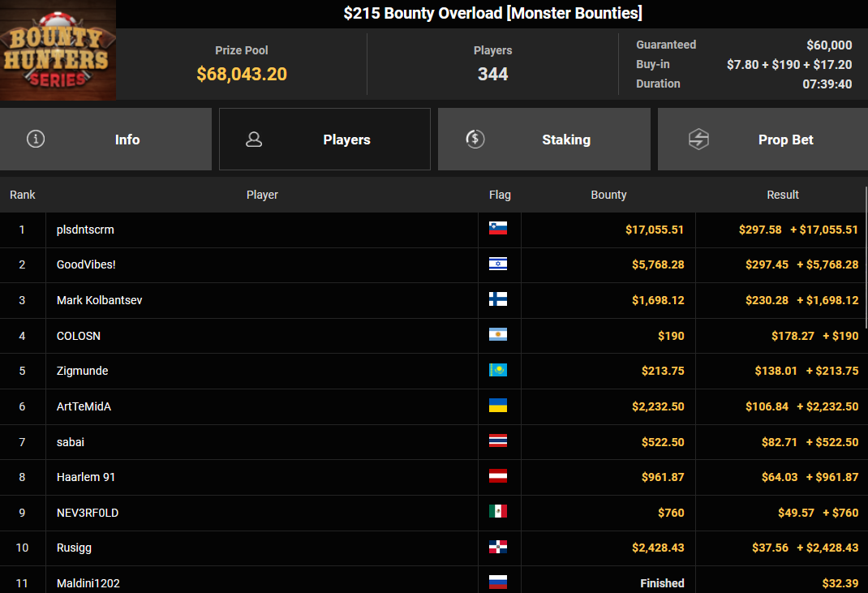Click the $2,232.50 bounty value
Image resolution: width=868 pixels, height=593 pixels.
click(x=658, y=406)
